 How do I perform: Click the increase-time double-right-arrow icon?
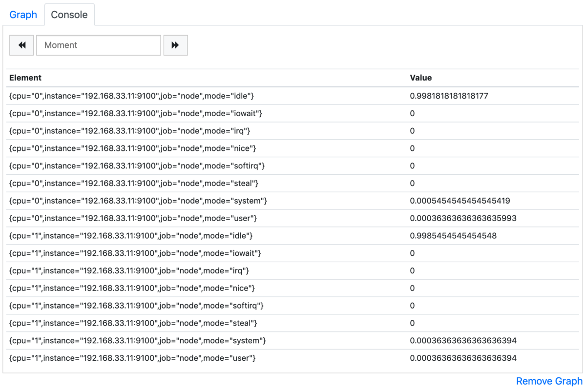[x=176, y=45]
